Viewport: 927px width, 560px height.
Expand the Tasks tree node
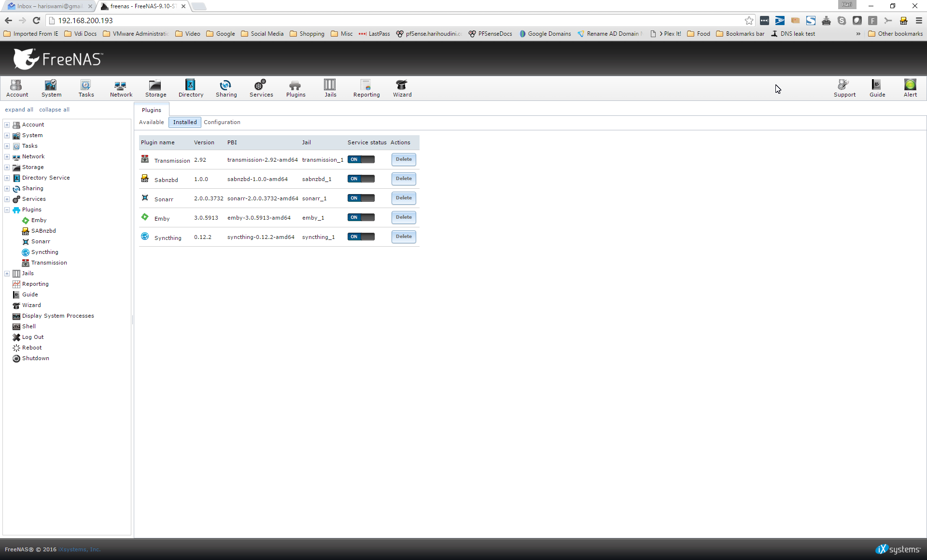click(x=7, y=146)
